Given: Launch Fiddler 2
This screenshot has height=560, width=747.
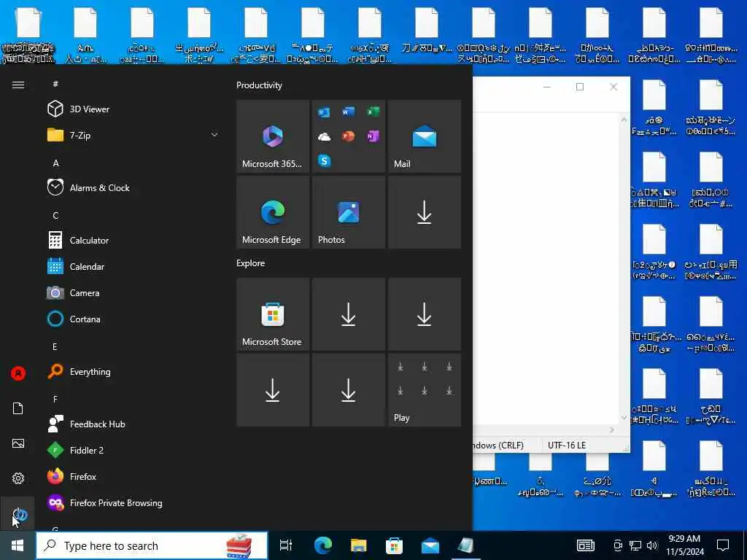Looking at the screenshot, I should tap(133, 450).
